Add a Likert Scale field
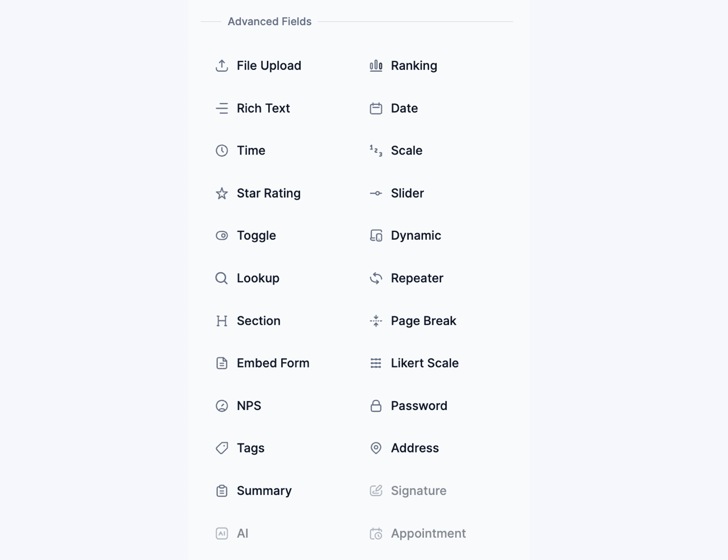Viewport: 728px width, 560px height. 424,363
